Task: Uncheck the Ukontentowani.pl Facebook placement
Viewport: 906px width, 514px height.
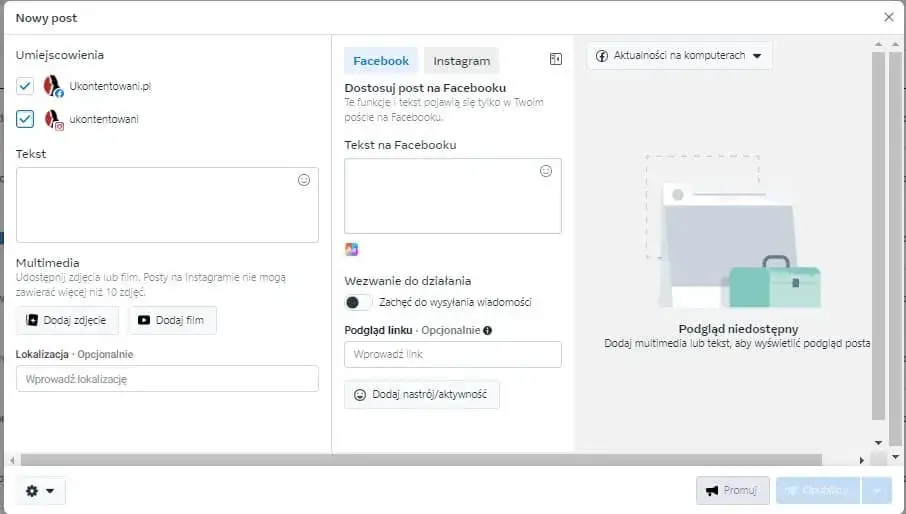Action: point(25,86)
